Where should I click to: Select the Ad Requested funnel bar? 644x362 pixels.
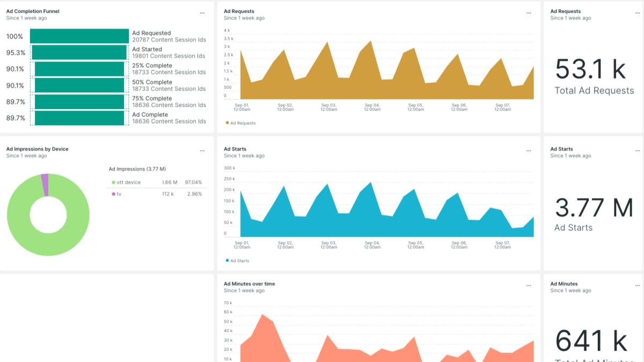[79, 37]
